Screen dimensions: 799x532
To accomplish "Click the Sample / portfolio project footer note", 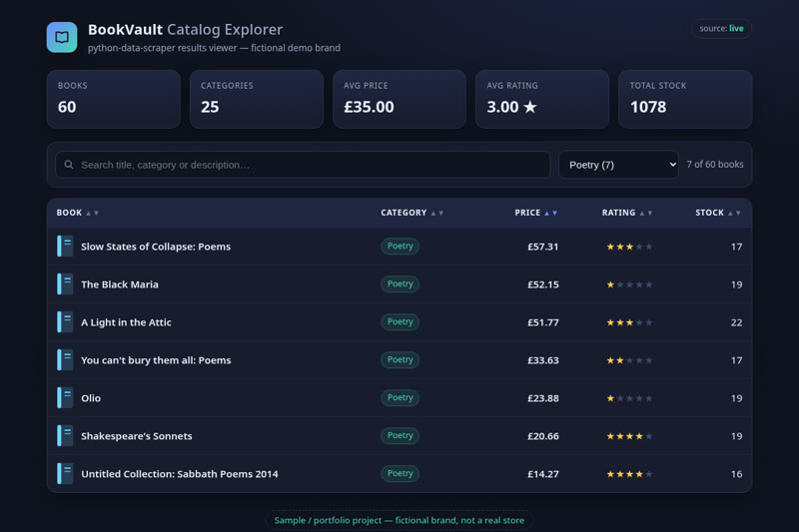I will (x=399, y=520).
